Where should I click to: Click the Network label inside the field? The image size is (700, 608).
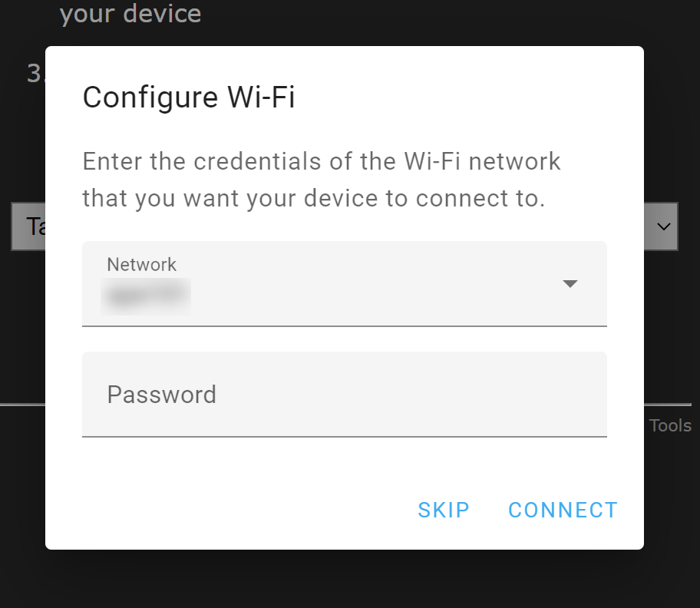141,264
